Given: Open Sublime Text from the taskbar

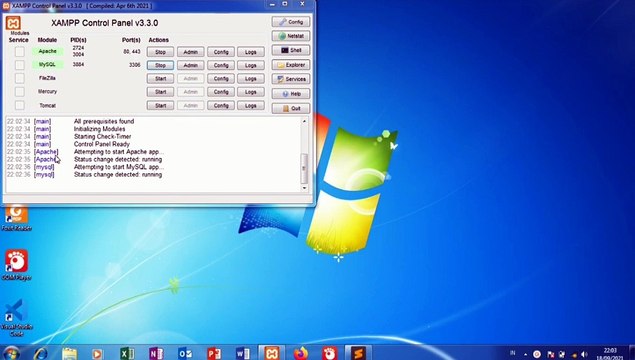Looking at the screenshot, I should 358,353.
